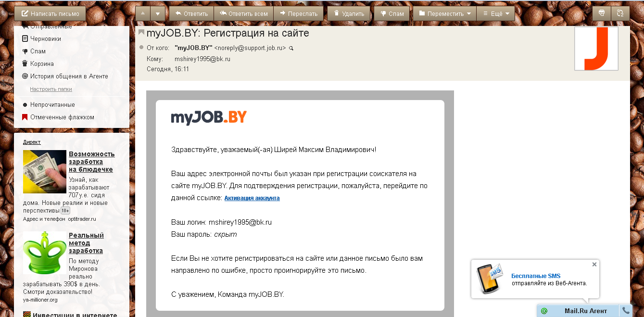Delete the email with Удалить
The height and width of the screenshot is (317, 644).
[x=349, y=13]
